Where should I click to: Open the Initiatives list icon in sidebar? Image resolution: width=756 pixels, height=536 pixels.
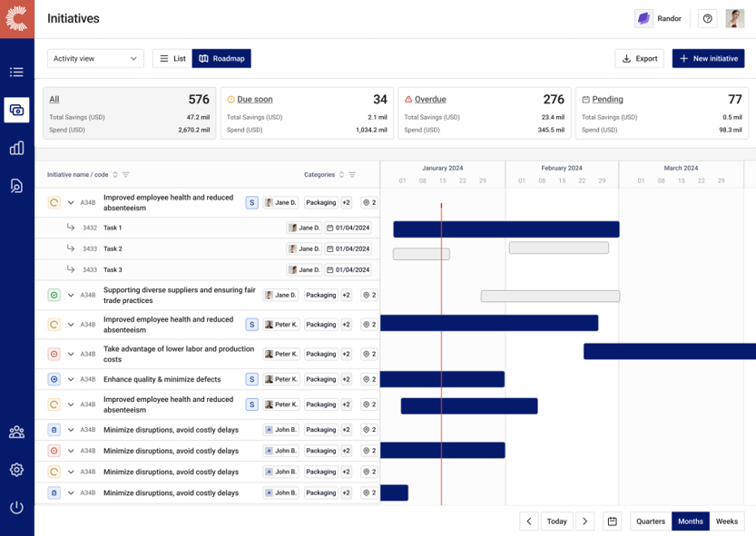pos(16,72)
